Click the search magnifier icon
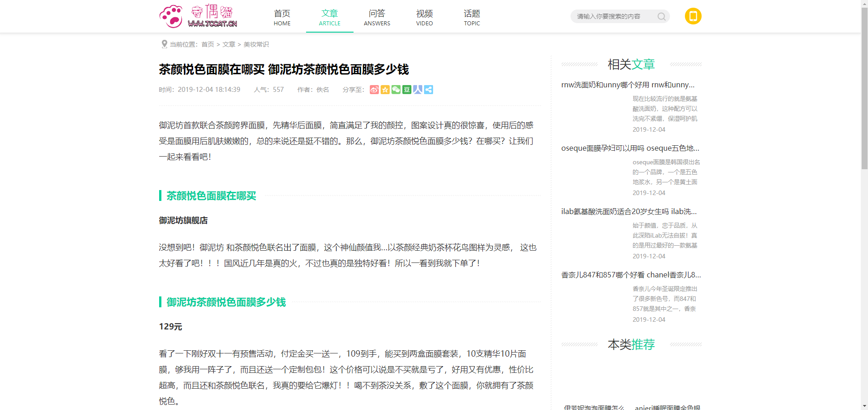 coord(661,16)
